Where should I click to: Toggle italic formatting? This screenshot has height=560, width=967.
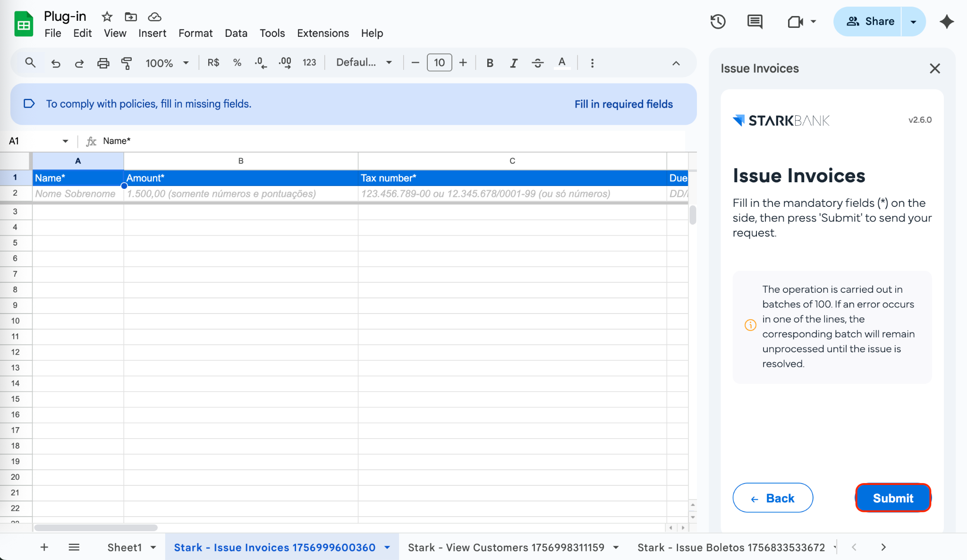[x=514, y=63]
